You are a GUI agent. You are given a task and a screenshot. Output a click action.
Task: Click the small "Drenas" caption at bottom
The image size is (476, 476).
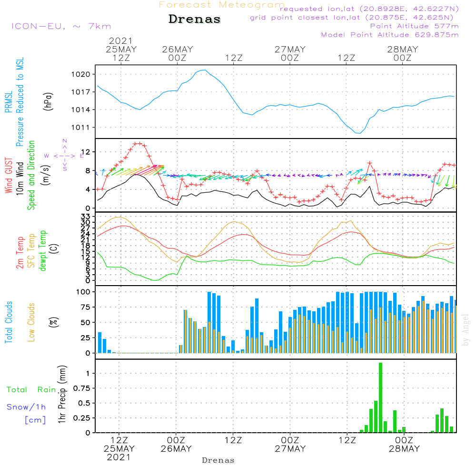218,460
